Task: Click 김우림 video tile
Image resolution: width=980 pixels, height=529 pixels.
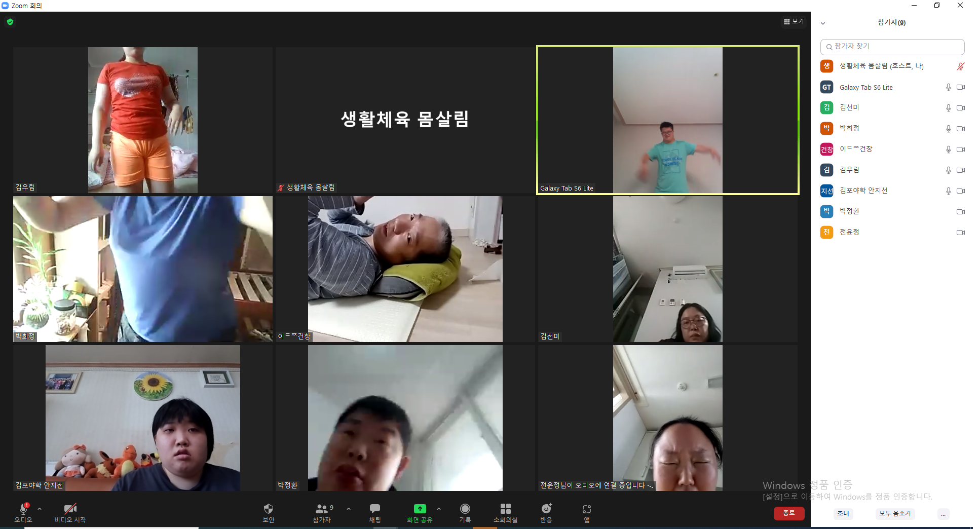Action: coord(143,120)
